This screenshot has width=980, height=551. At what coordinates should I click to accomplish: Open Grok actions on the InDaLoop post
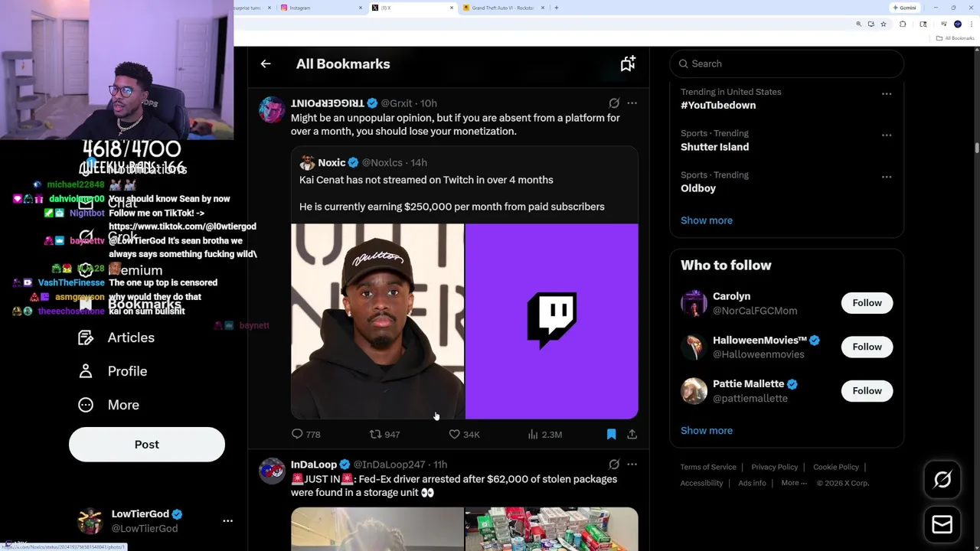pos(614,465)
